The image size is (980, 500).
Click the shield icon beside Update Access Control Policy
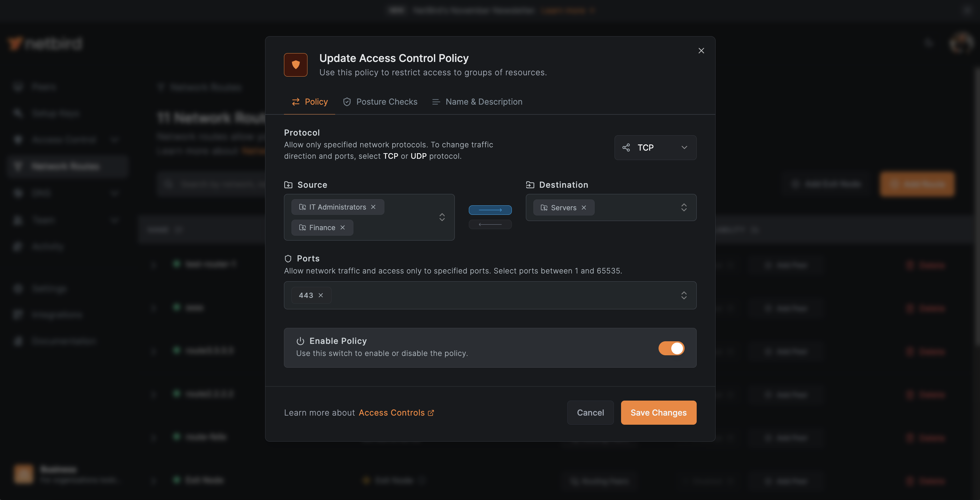pyautogui.click(x=296, y=65)
